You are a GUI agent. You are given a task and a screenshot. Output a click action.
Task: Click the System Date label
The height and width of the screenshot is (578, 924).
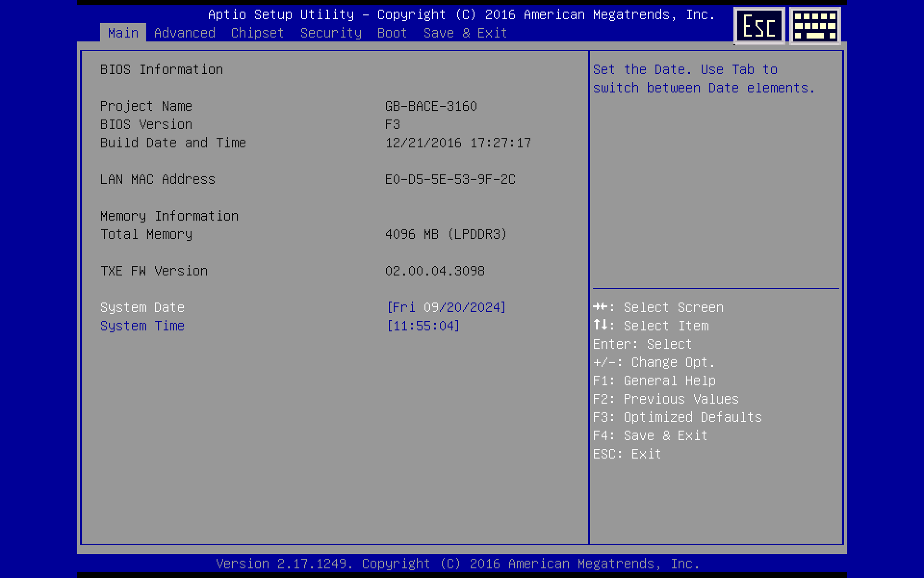pyautogui.click(x=142, y=307)
